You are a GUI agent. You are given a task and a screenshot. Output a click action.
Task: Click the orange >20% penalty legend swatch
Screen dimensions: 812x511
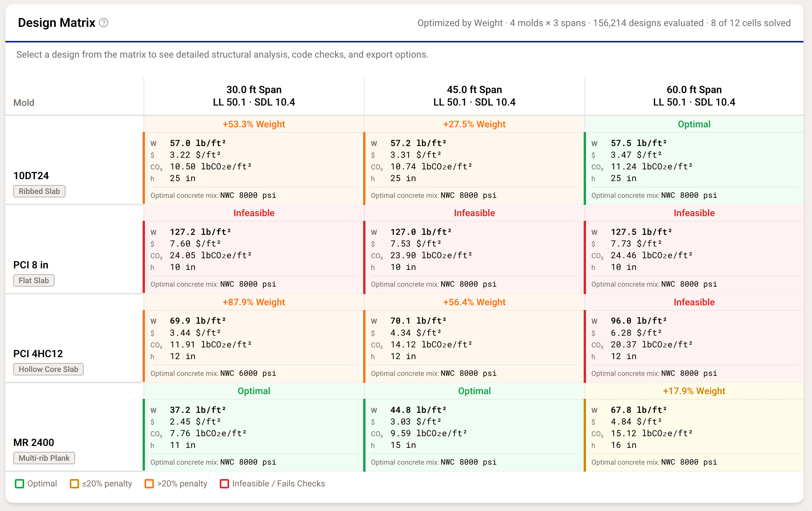149,484
